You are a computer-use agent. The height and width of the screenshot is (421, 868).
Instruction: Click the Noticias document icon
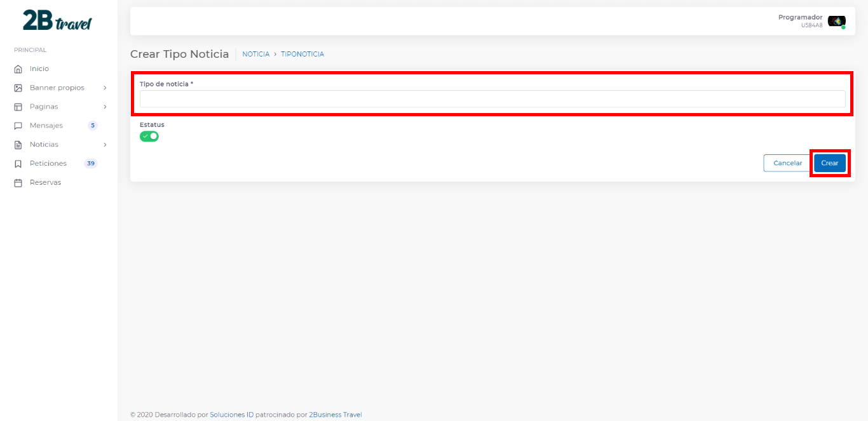point(18,145)
